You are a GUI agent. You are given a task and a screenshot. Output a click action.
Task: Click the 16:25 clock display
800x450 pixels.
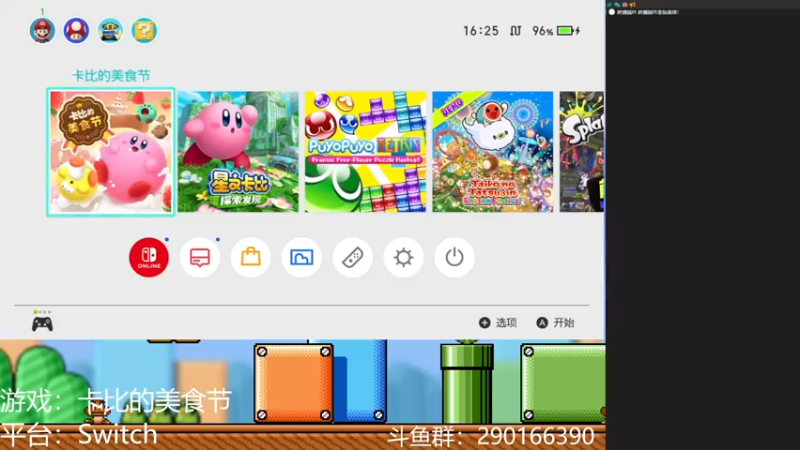[481, 31]
